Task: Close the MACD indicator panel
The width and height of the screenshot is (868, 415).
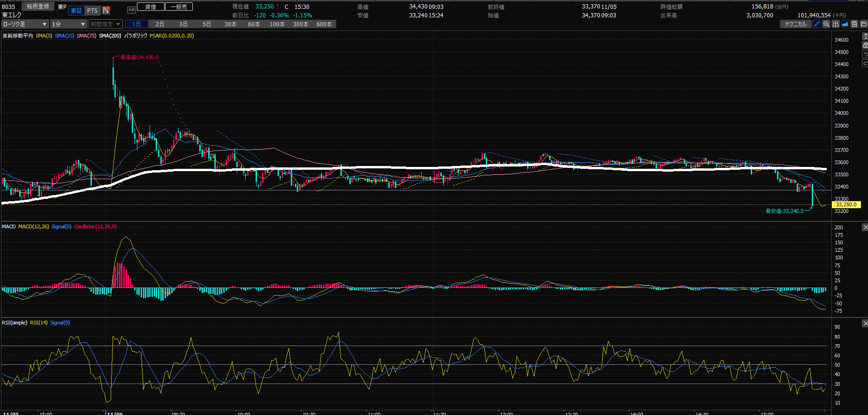Action: point(865,227)
